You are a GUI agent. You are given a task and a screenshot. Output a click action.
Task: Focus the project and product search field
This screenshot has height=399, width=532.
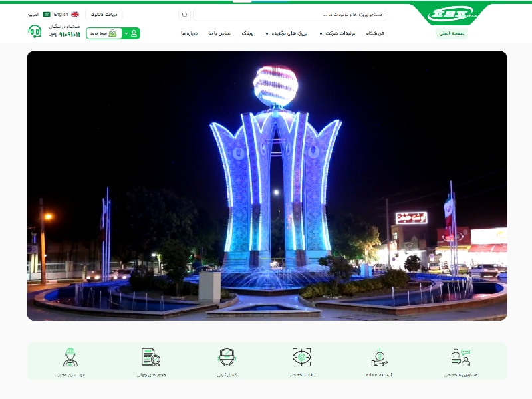tap(290, 15)
